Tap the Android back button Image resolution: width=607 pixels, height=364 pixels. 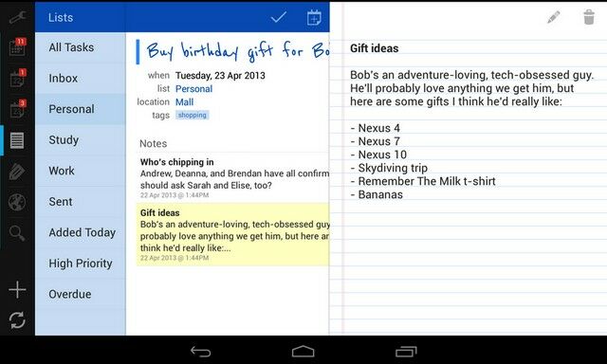pyautogui.click(x=200, y=352)
